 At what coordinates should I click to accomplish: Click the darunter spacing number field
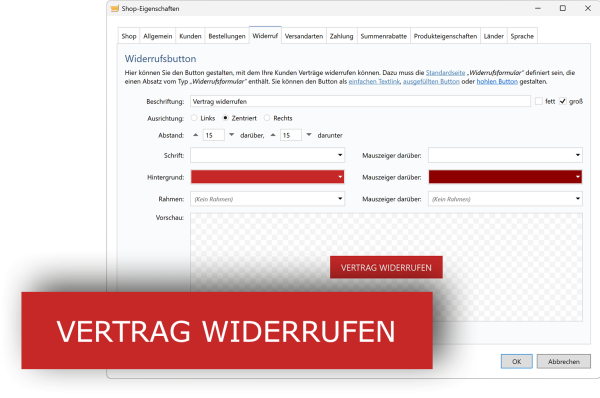click(291, 135)
